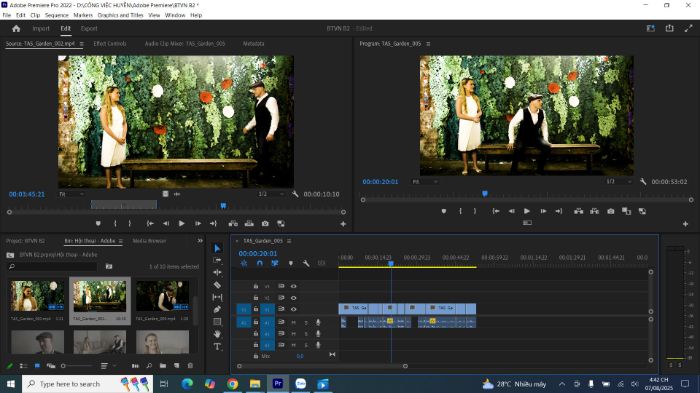The image size is (700, 393).
Task: Open Source monitor zoom Fit dropdown
Action: [71, 194]
